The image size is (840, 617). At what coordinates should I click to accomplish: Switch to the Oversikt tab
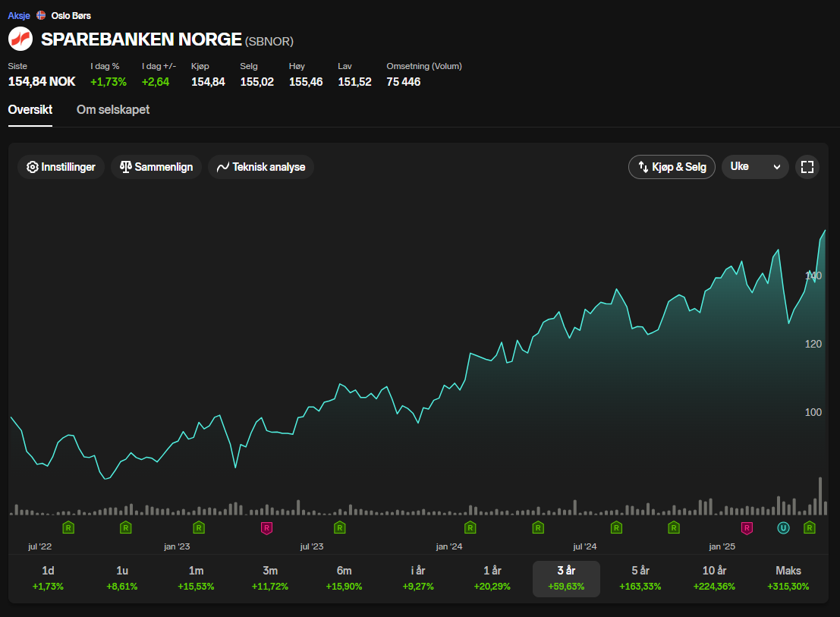tap(30, 110)
